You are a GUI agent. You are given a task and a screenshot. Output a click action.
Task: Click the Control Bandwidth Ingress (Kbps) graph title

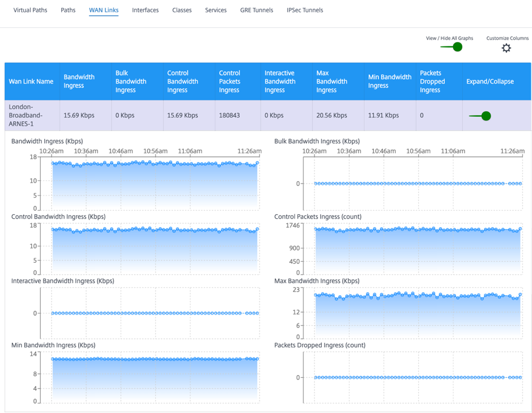(58, 216)
